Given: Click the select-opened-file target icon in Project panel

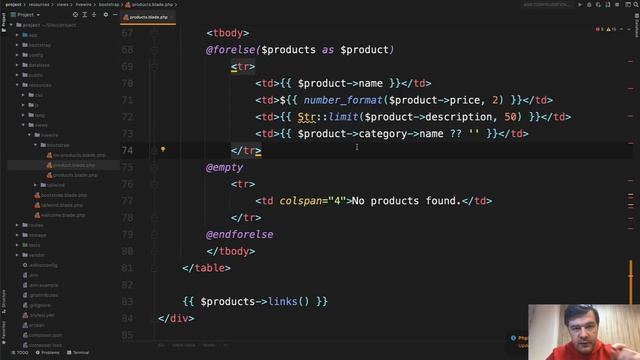Looking at the screenshot, I should (75, 15).
